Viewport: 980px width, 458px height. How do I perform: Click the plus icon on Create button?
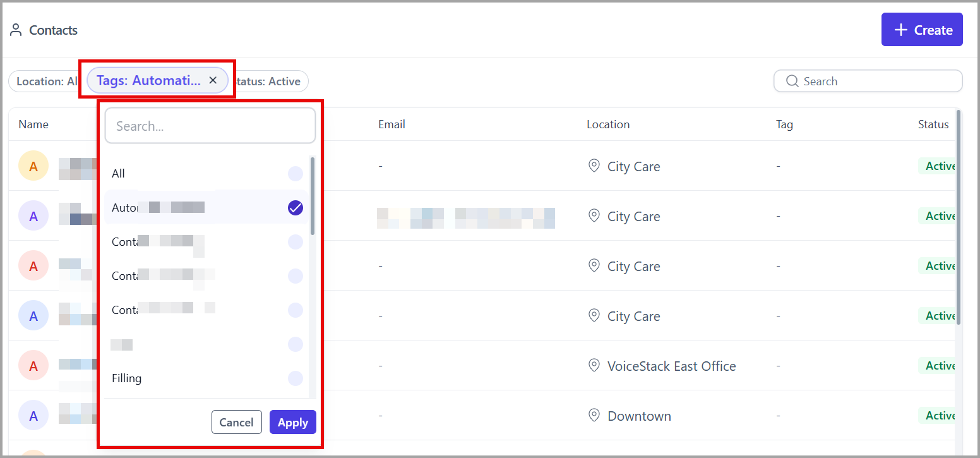(901, 30)
